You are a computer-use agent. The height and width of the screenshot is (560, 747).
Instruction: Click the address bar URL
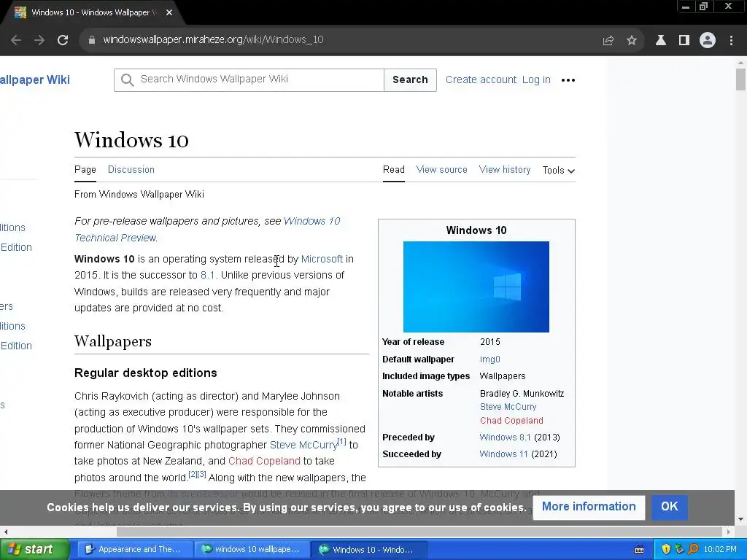click(213, 39)
